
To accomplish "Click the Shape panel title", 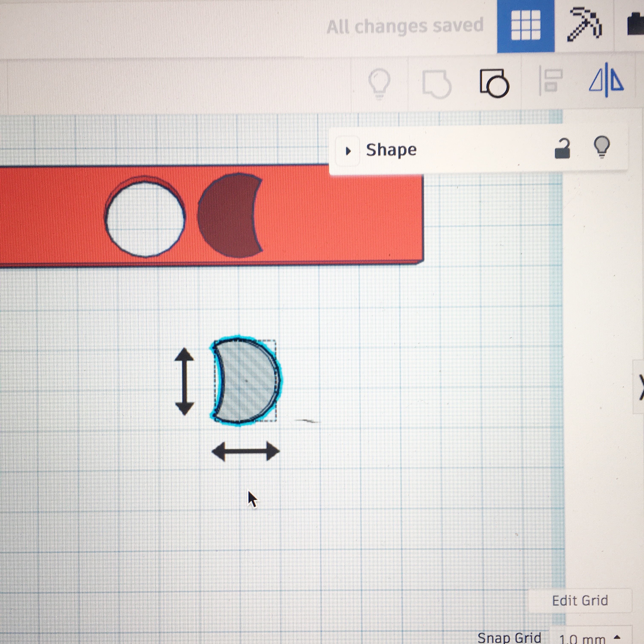I will coord(391,150).
